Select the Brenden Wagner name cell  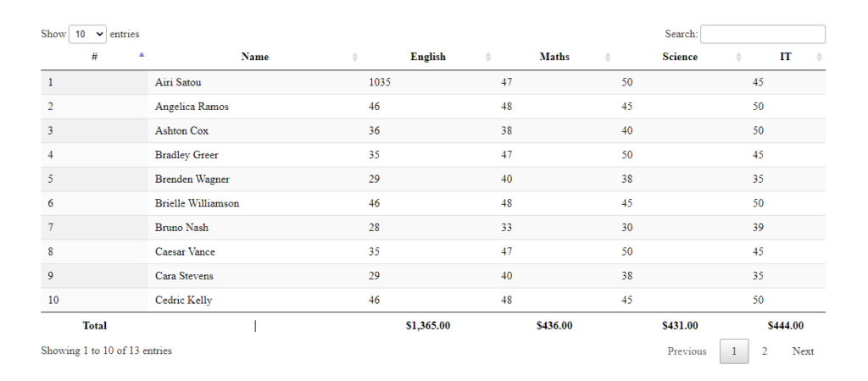[254, 179]
